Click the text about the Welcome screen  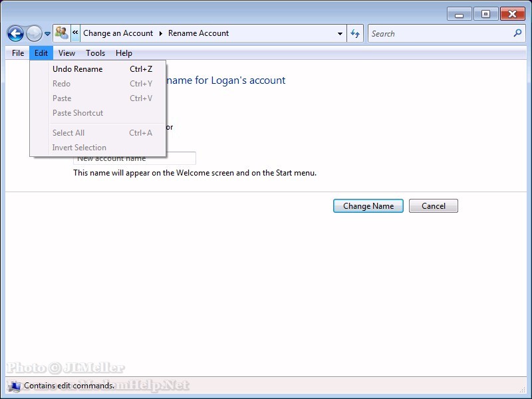[x=195, y=173]
